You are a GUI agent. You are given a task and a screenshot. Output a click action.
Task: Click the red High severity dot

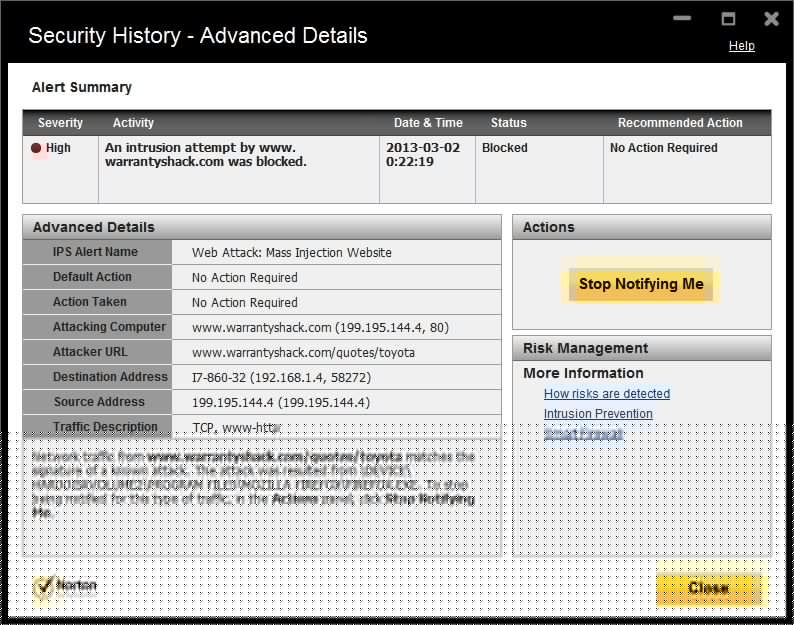pyautogui.click(x=36, y=148)
